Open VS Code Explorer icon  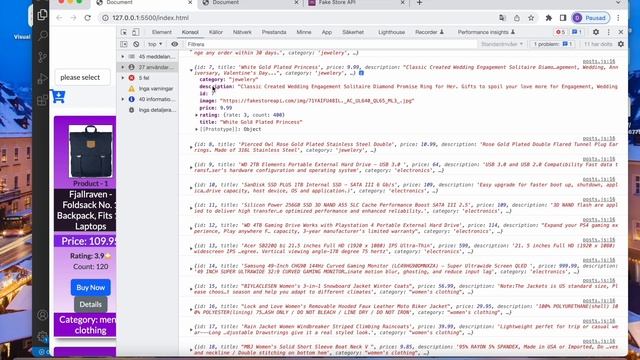(42, 15)
